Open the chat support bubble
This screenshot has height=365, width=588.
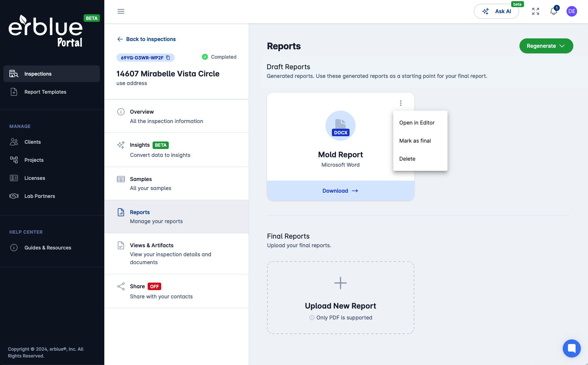(572, 348)
